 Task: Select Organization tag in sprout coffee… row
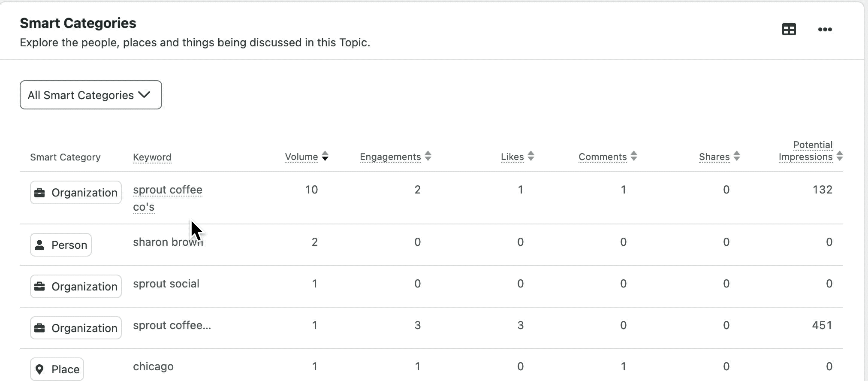pos(76,328)
